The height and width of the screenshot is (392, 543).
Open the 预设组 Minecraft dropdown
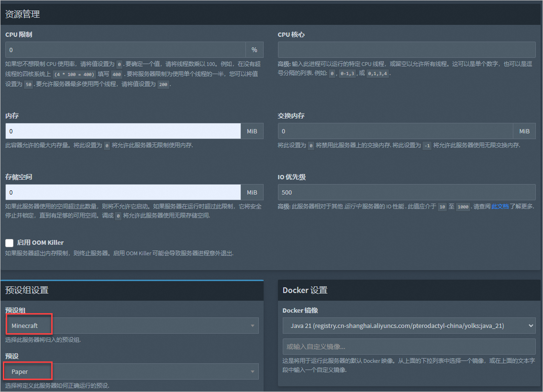132,326
